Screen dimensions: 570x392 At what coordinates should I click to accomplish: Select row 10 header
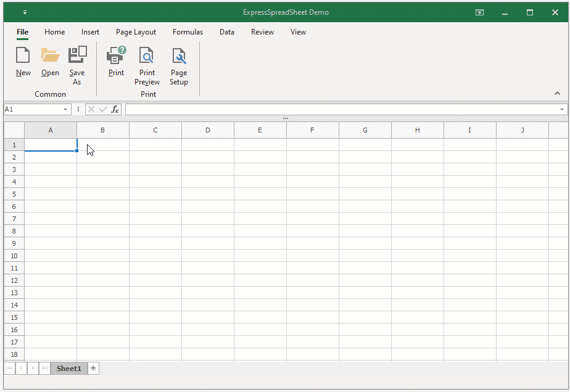(x=14, y=256)
